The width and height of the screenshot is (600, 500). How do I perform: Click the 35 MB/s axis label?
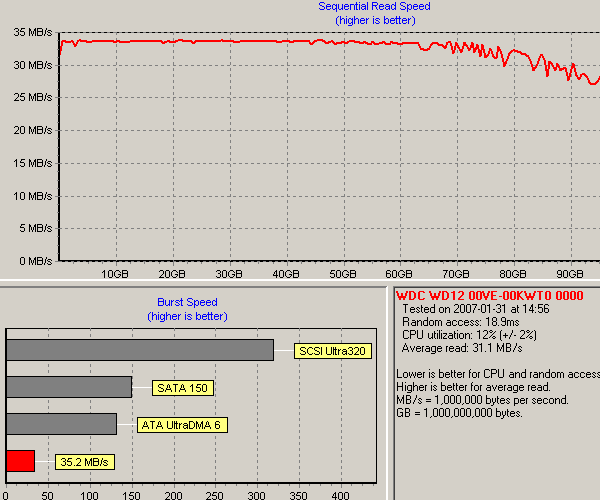pyautogui.click(x=33, y=33)
